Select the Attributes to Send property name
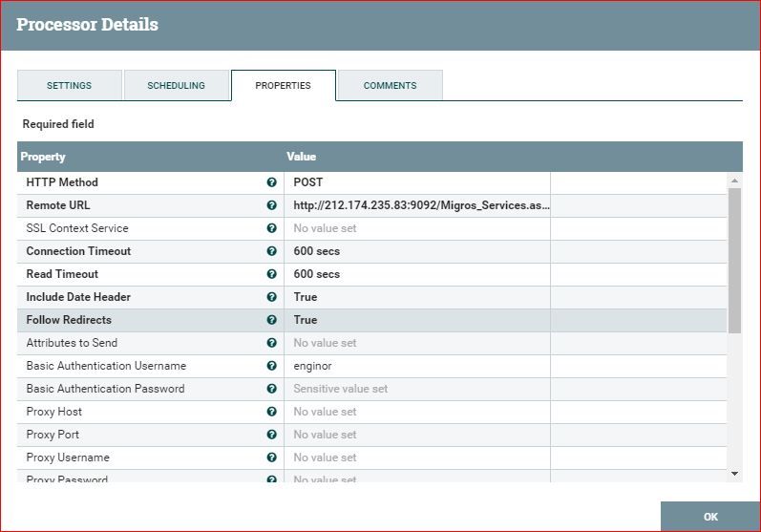 pyautogui.click(x=72, y=343)
